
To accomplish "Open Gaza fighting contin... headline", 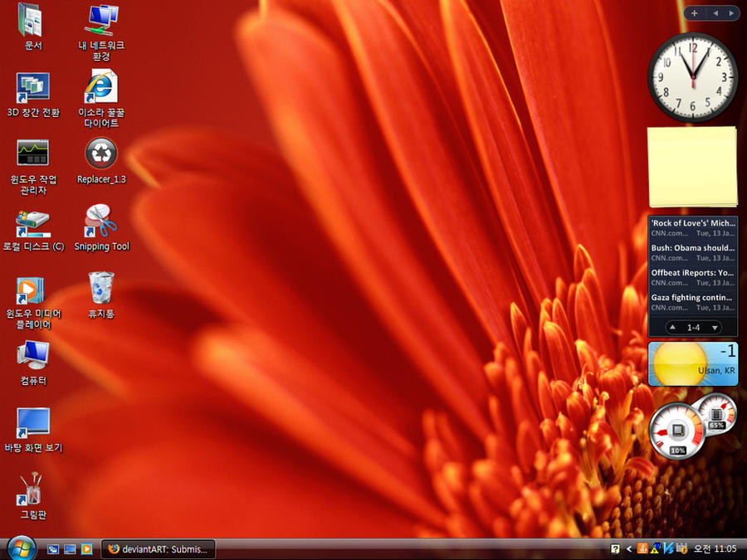I will [693, 302].
